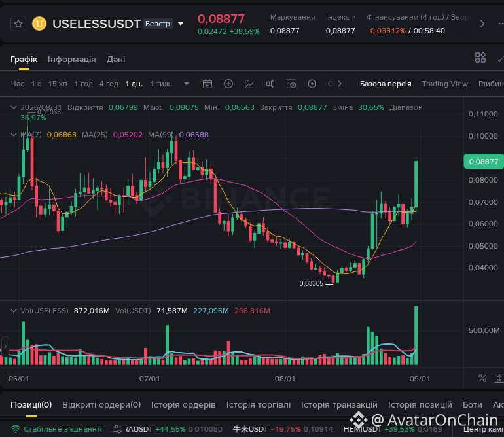Open the Боти tab
The width and height of the screenshot is (504, 437).
tap(472, 404)
